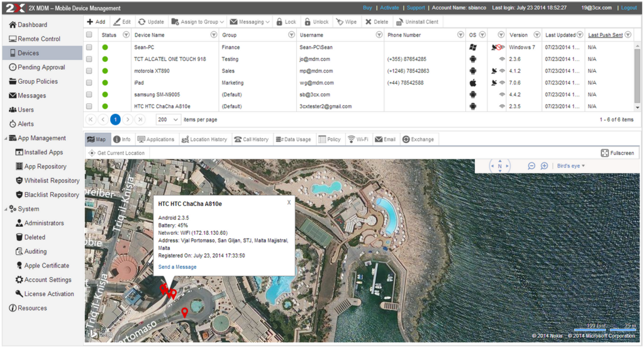Open Username column filter
The height and width of the screenshot is (347, 644).
tap(379, 35)
